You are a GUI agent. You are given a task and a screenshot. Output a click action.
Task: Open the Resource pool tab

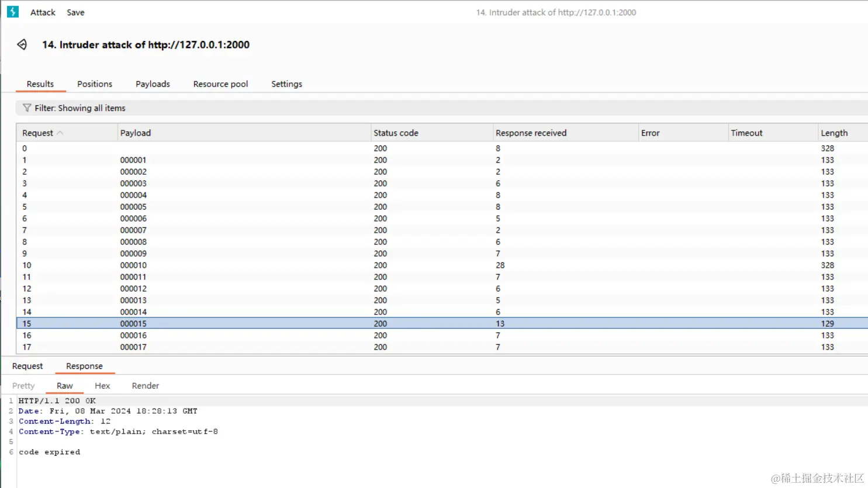[220, 84]
